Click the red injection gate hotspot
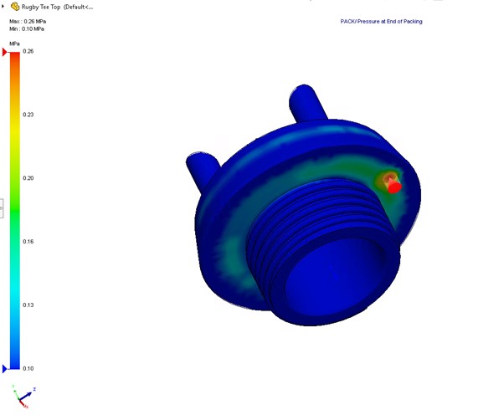Image resolution: width=504 pixels, height=420 pixels. tap(395, 186)
